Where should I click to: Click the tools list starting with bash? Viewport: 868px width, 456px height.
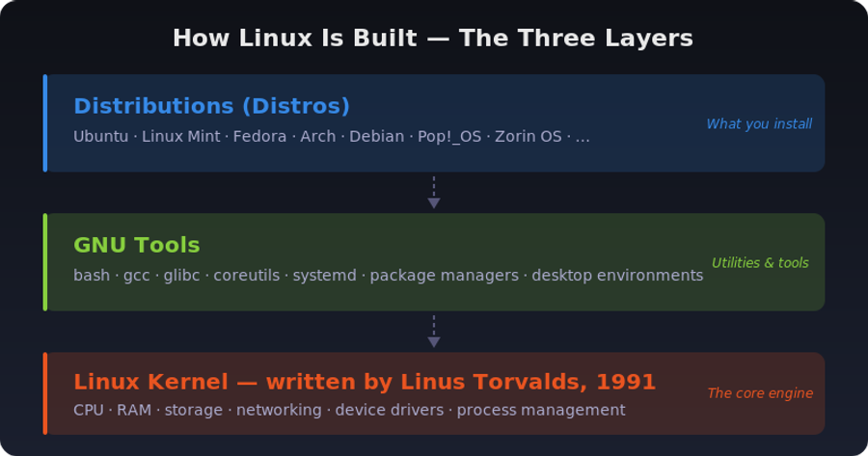[388, 276]
